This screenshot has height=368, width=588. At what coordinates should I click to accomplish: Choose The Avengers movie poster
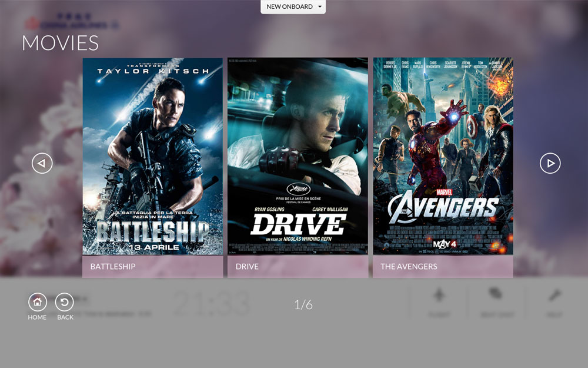coord(443,156)
